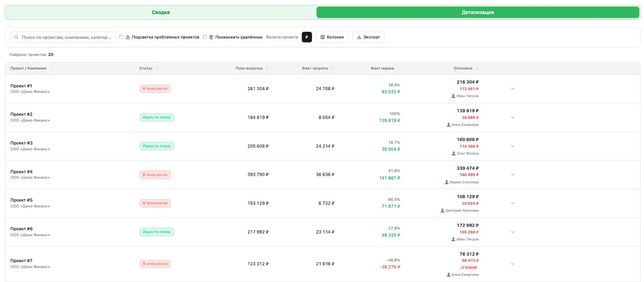Sort by План выручка column
644x282 pixels.
tap(252, 68)
